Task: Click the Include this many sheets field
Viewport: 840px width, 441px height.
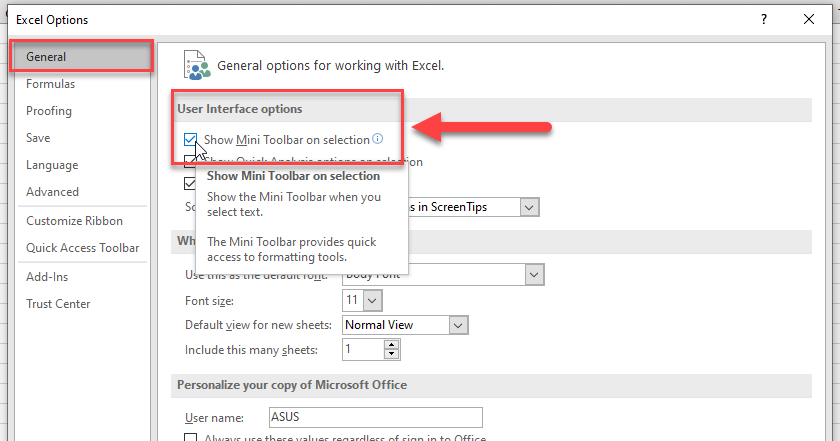Action: [x=364, y=349]
